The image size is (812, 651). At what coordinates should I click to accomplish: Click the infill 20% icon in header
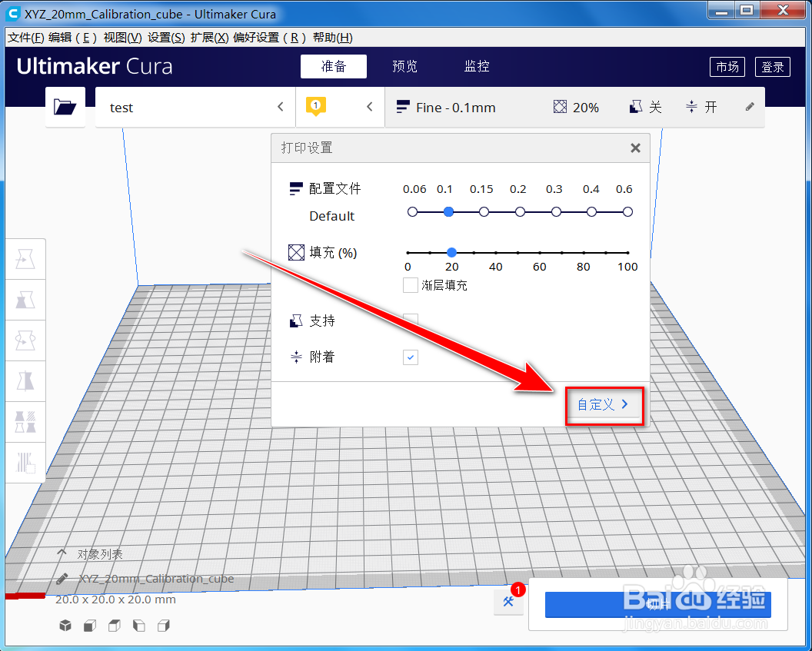[560, 107]
